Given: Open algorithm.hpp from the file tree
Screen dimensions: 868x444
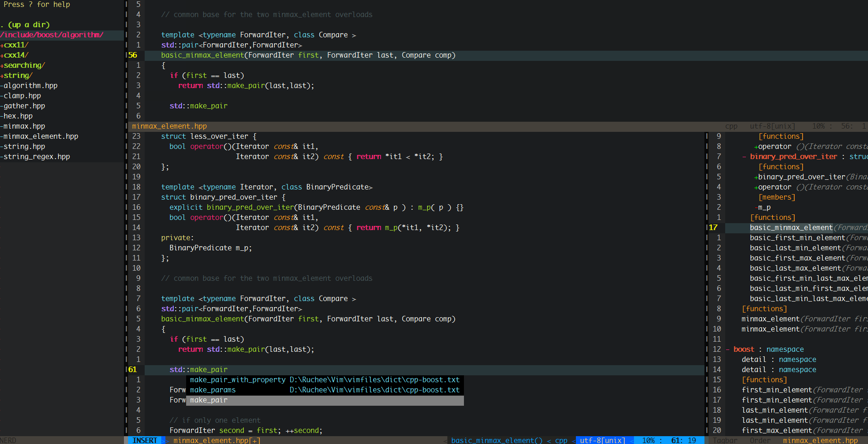Looking at the screenshot, I should click(x=30, y=86).
